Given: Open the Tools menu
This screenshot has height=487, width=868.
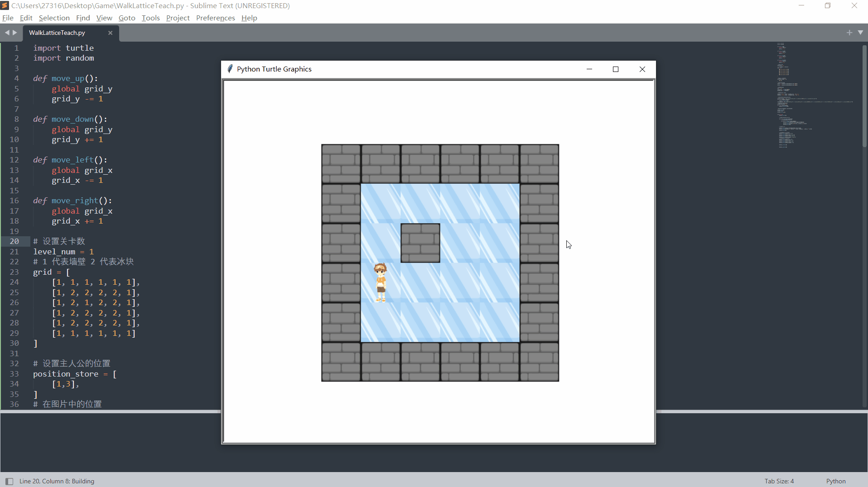Looking at the screenshot, I should tap(150, 18).
